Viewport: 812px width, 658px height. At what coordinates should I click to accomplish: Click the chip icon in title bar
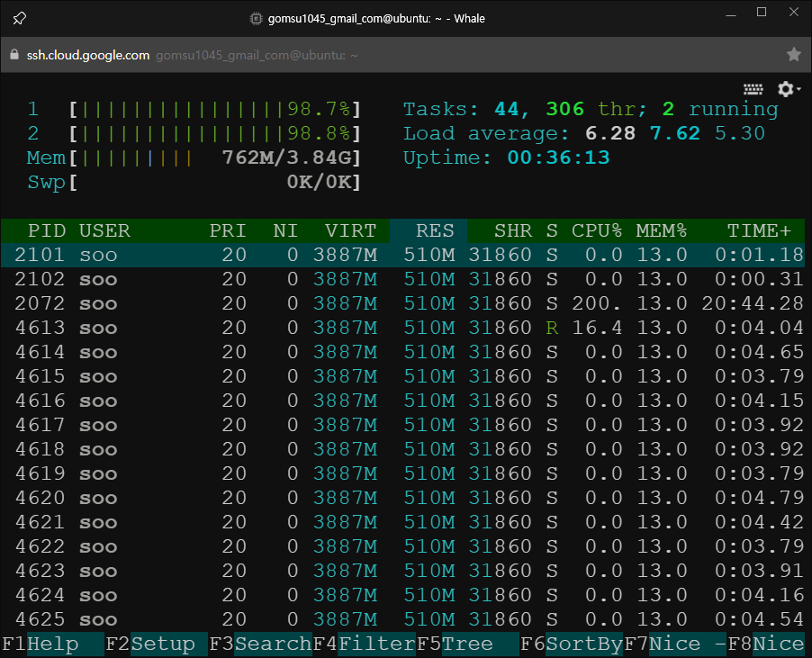256,19
